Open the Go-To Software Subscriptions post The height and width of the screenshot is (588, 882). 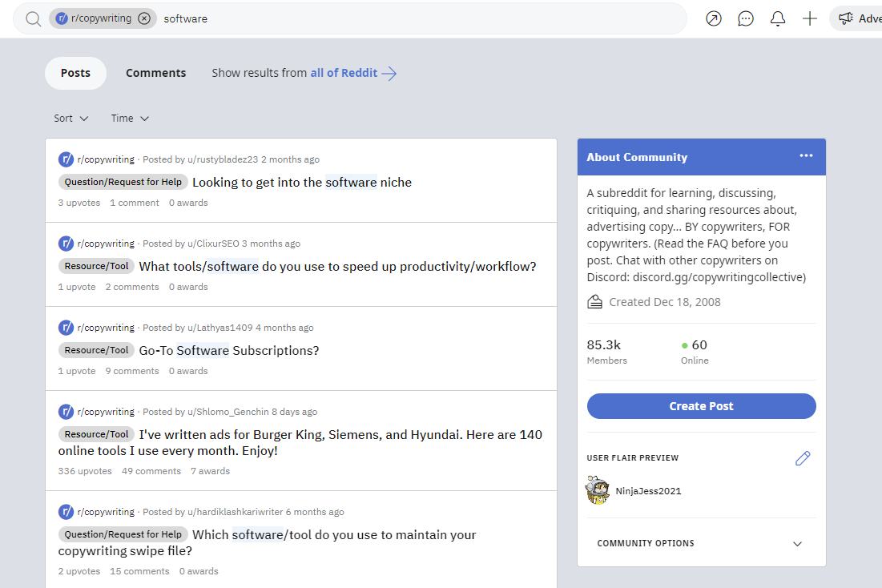229,350
